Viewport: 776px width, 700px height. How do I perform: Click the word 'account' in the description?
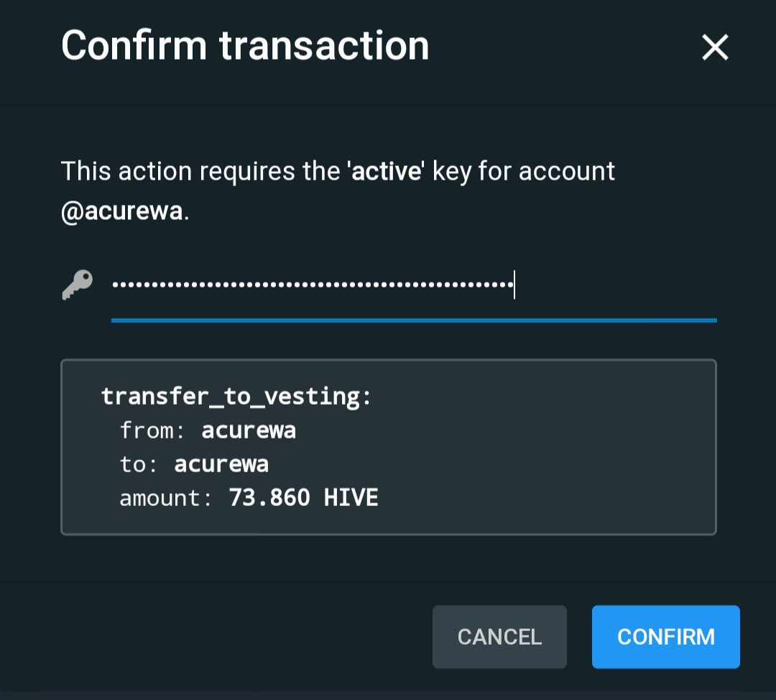[x=566, y=172]
